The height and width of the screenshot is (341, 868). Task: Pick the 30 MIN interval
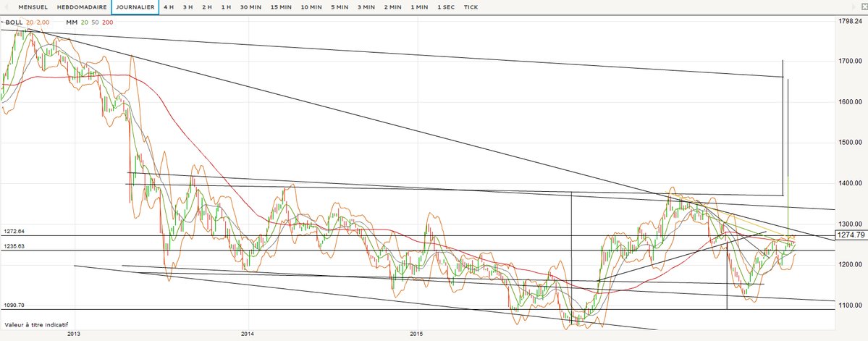(250, 7)
